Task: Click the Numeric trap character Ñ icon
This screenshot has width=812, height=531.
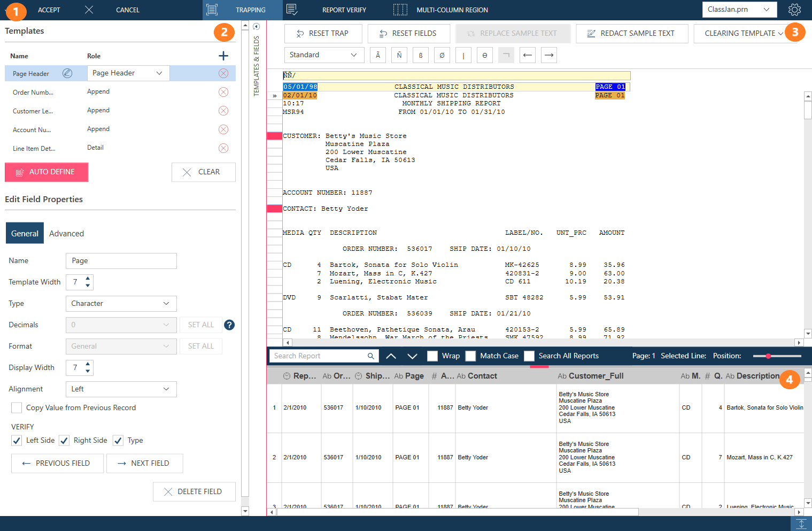Action: point(399,55)
